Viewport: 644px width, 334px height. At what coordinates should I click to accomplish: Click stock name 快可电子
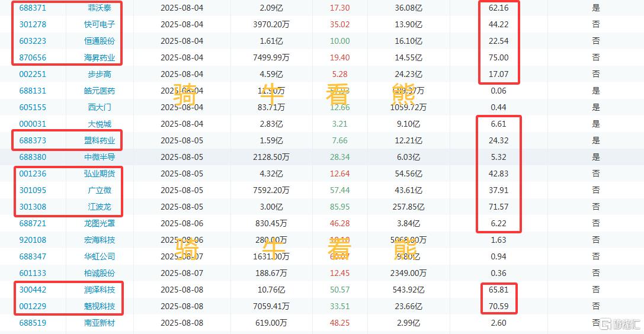[100, 24]
